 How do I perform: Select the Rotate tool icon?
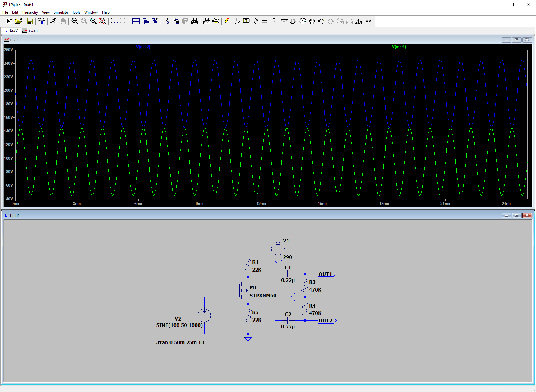[340, 21]
